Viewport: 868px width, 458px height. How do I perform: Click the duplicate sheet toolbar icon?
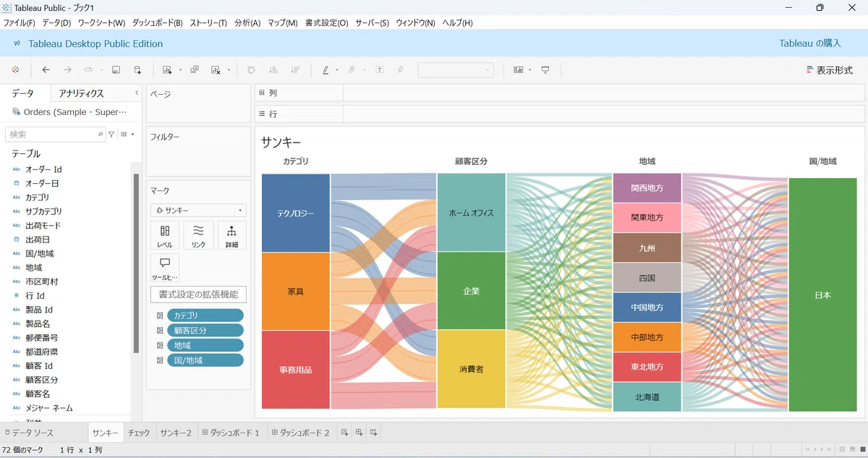[x=195, y=70]
